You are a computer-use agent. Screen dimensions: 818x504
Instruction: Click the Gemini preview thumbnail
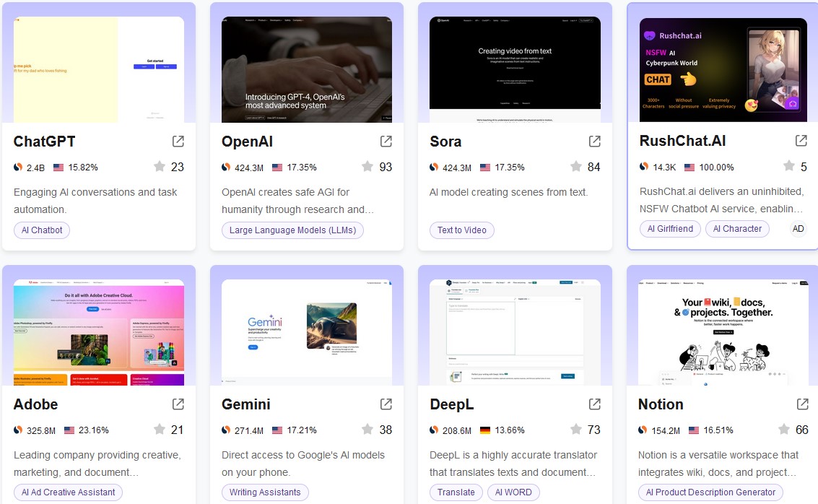coord(307,332)
